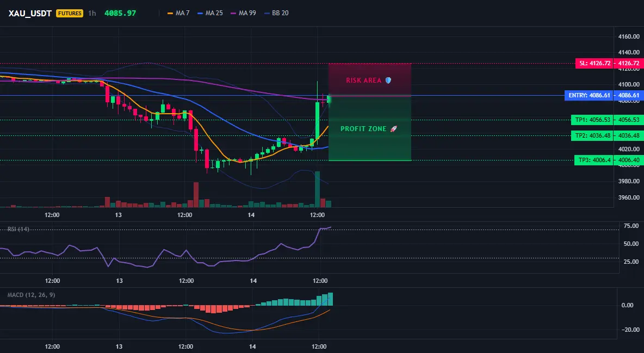
Task: Click the blue ENTRY: 4086.61 label
Action: point(589,95)
